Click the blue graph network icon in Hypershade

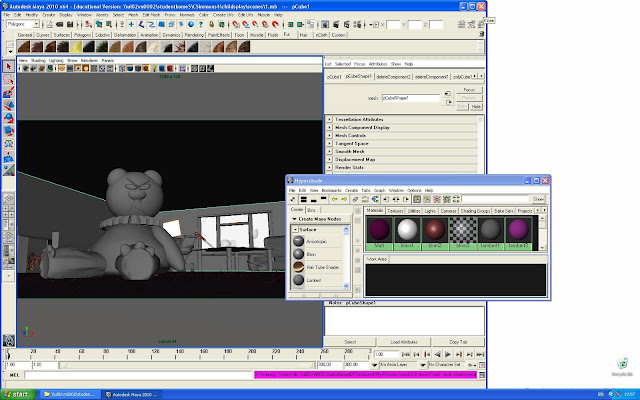pyautogui.click(x=375, y=199)
